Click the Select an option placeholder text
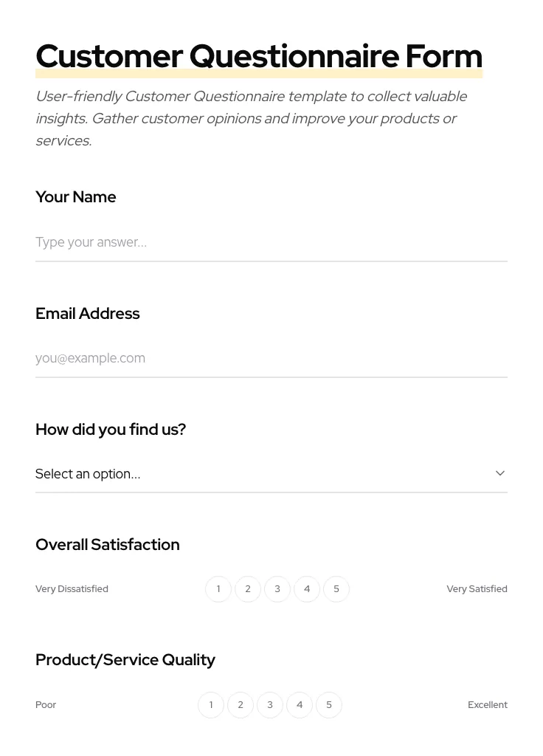Image resolution: width=543 pixels, height=756 pixels. tap(88, 473)
